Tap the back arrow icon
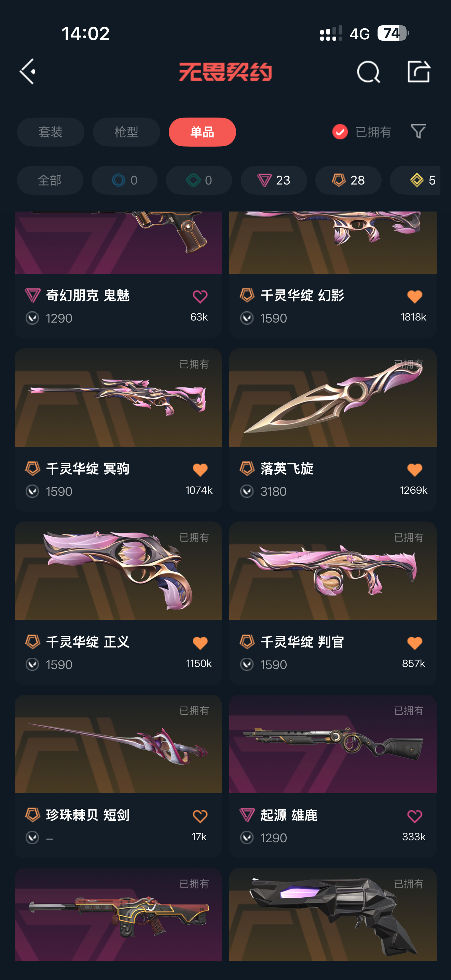 click(28, 71)
